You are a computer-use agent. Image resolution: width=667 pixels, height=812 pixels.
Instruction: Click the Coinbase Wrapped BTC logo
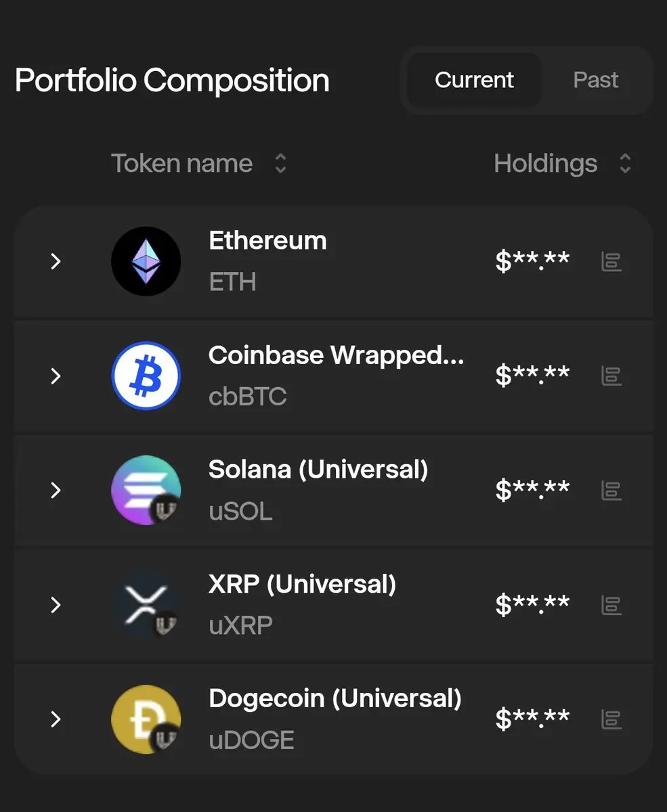[146, 376]
